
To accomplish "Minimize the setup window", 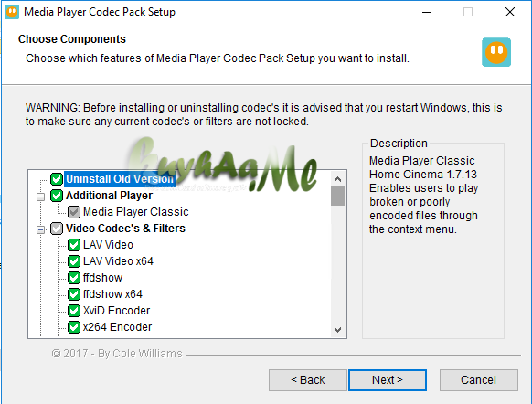I will pyautogui.click(x=427, y=12).
